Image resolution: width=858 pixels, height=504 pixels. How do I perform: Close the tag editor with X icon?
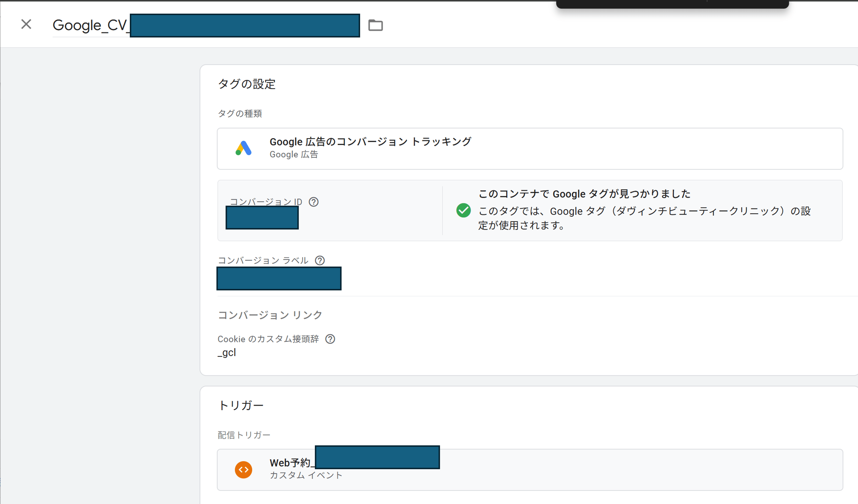click(26, 24)
